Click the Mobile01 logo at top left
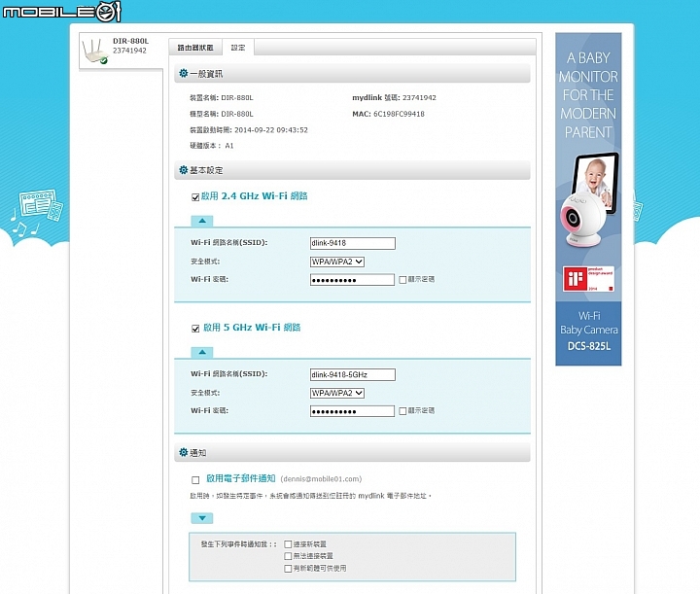 click(61, 11)
